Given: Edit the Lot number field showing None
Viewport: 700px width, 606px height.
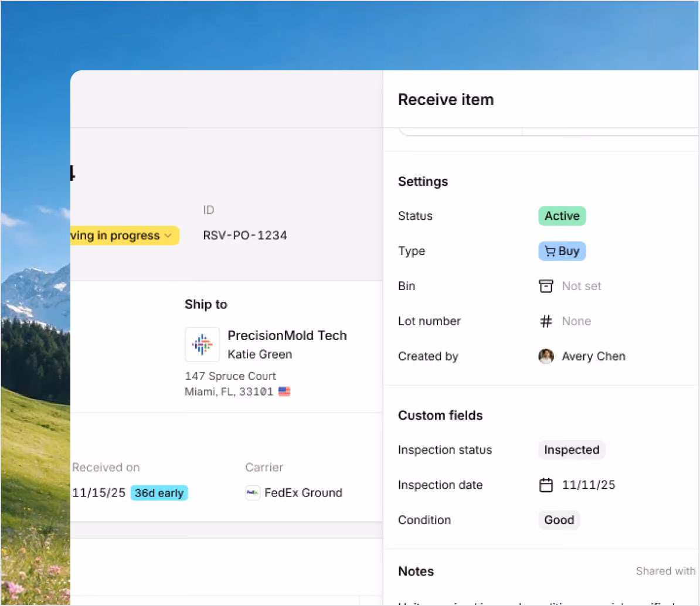Looking at the screenshot, I should click(x=576, y=321).
